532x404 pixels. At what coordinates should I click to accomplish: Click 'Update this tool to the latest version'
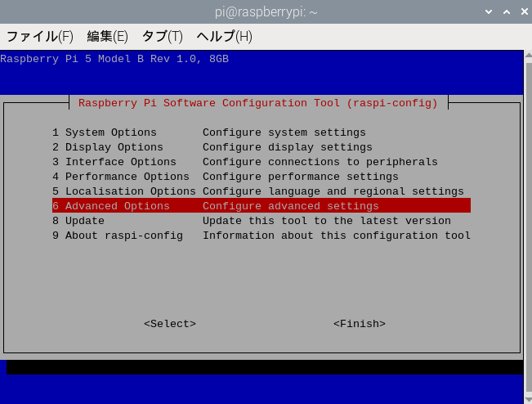[327, 221]
